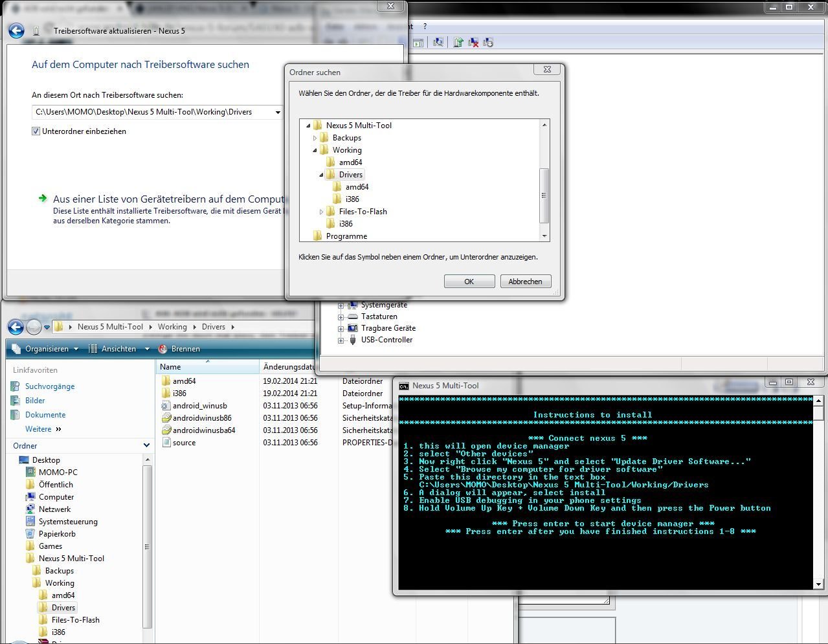The width and height of the screenshot is (828, 644).
Task: Expand Tastaturen in Device Manager
Action: (341, 317)
